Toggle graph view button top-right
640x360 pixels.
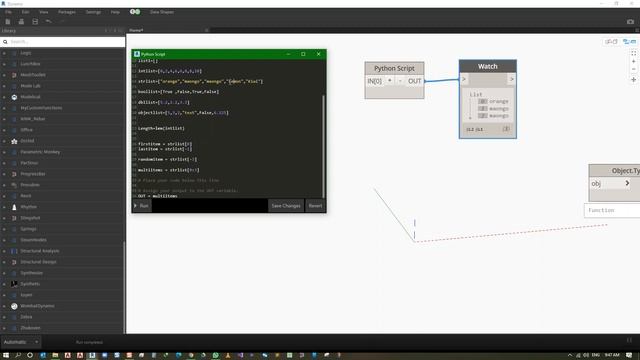[629, 42]
